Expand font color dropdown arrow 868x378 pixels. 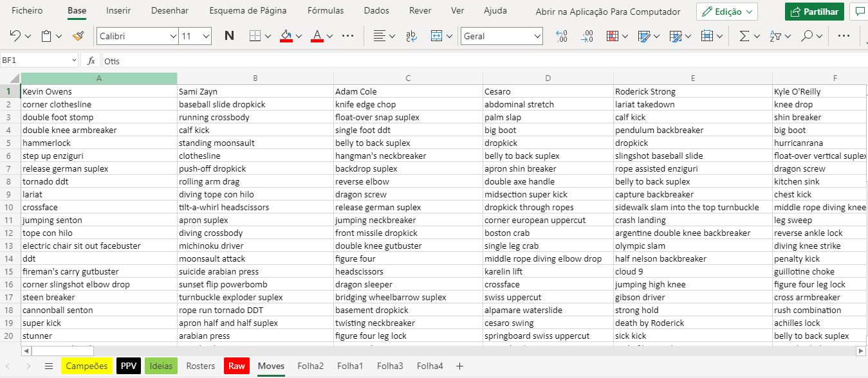pos(329,37)
